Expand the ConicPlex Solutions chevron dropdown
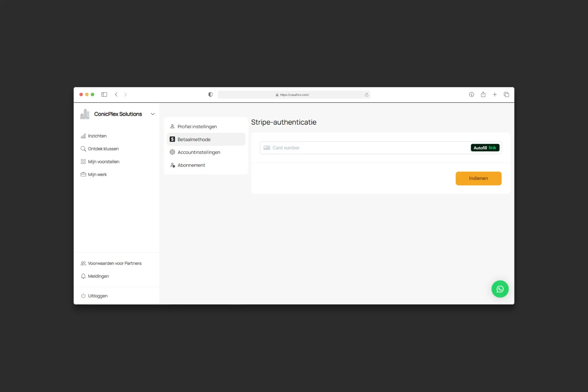588x392 pixels. click(x=153, y=114)
